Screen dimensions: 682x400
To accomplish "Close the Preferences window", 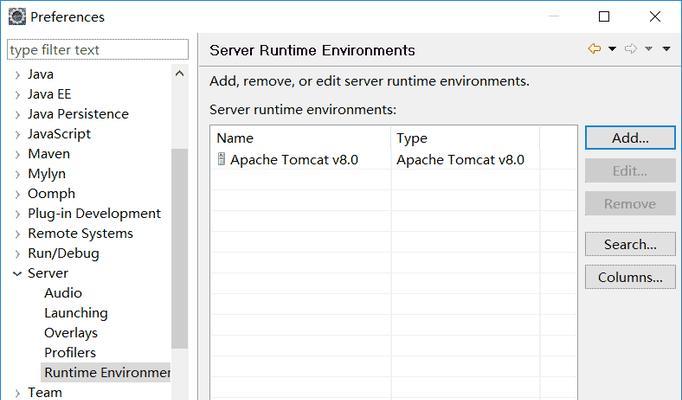I will [655, 17].
